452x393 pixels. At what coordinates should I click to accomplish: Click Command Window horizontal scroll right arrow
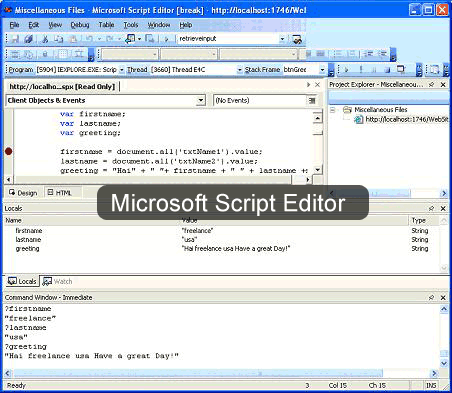click(434, 373)
